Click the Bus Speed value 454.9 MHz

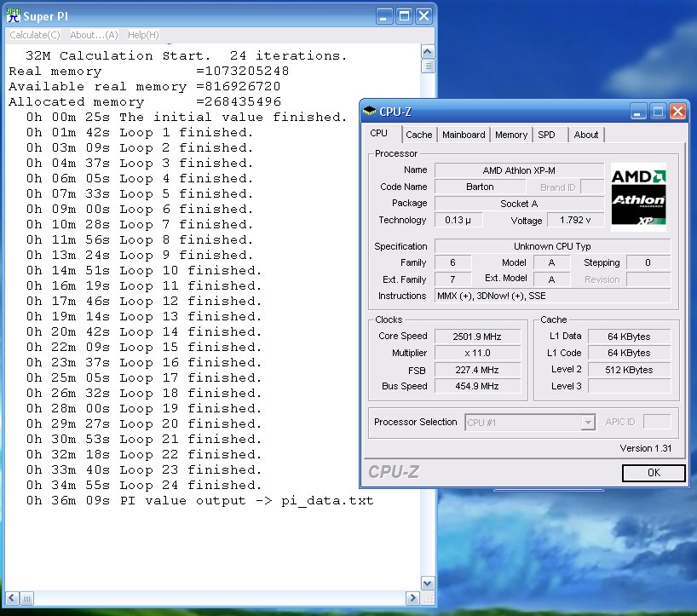tap(477, 386)
